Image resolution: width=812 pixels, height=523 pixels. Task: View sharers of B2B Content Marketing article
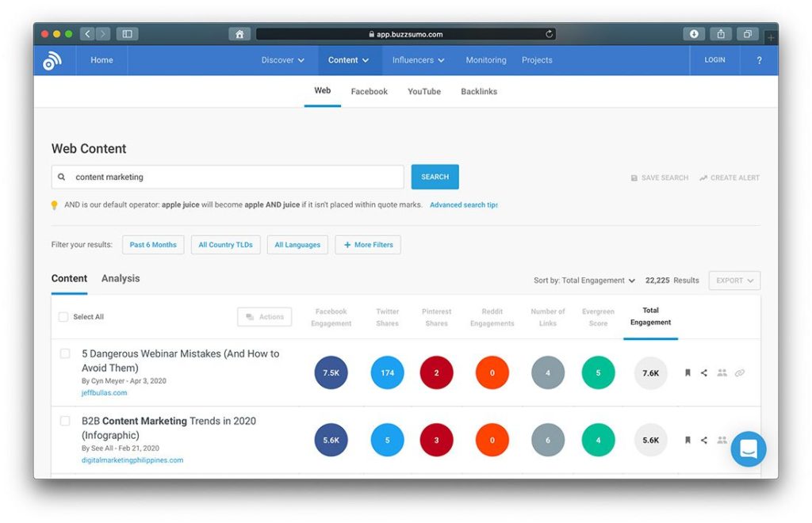pos(722,441)
